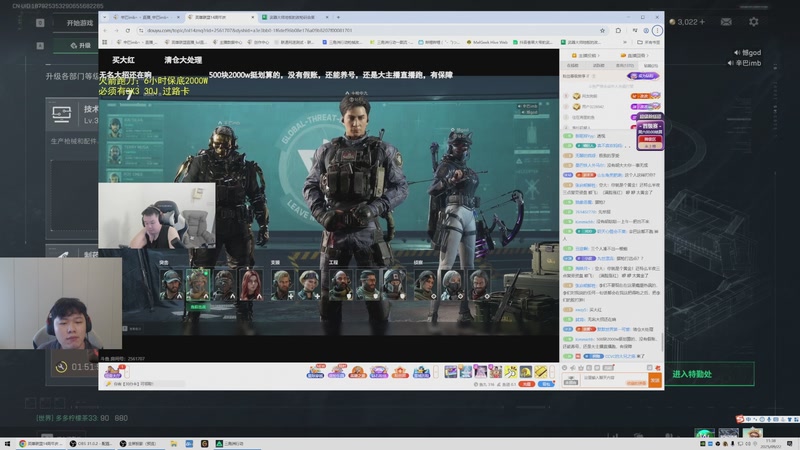Expand the bookmarks overflow chevron
Screen dimensions: 800x450
pos(625,42)
